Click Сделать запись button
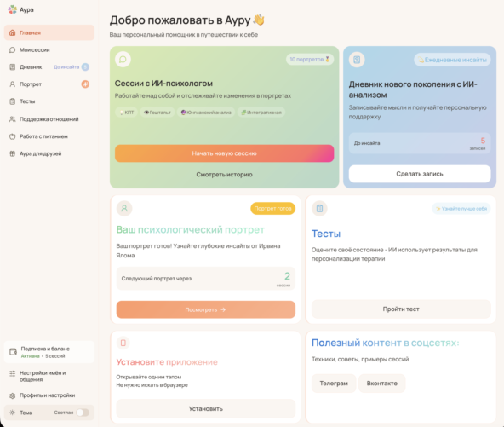The image size is (504, 427). (420, 174)
